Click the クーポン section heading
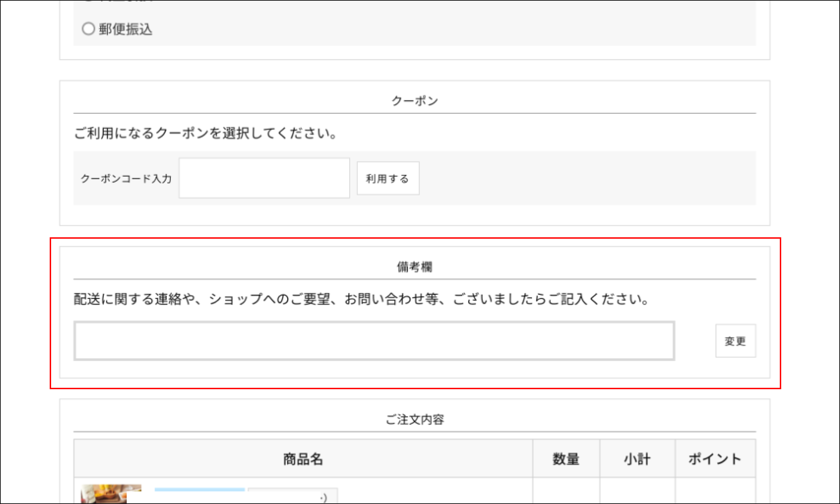Image resolution: width=840 pixels, height=504 pixels. tap(414, 101)
